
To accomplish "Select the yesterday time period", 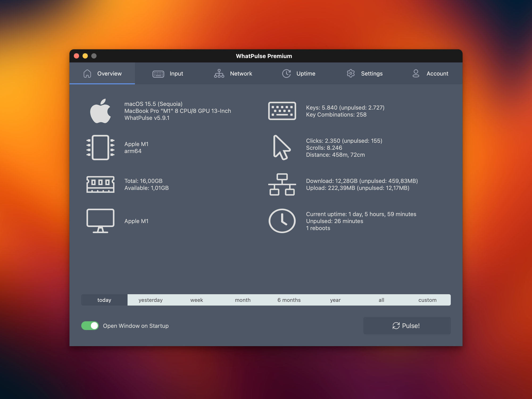I will coord(151,300).
